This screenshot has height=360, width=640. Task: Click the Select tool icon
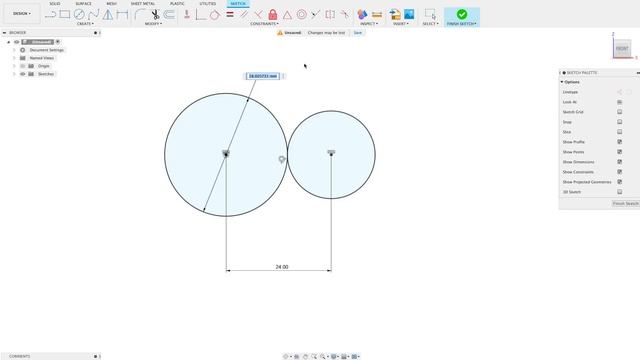pyautogui.click(x=430, y=15)
